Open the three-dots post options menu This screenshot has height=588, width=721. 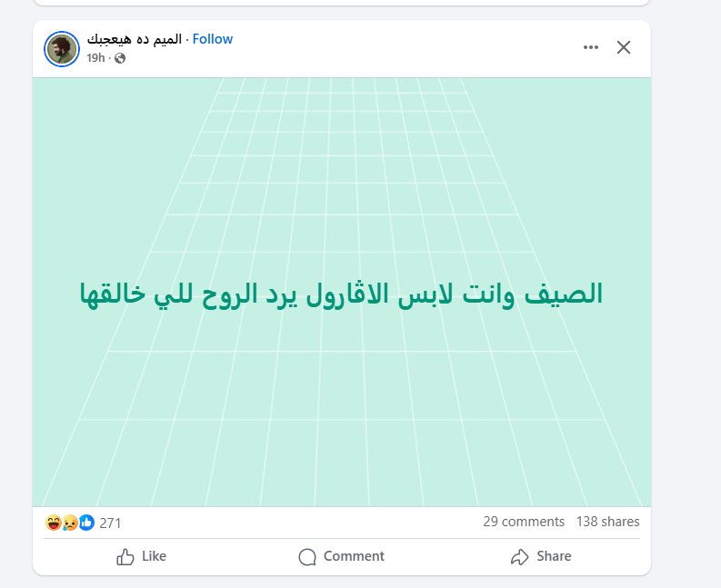tap(591, 47)
